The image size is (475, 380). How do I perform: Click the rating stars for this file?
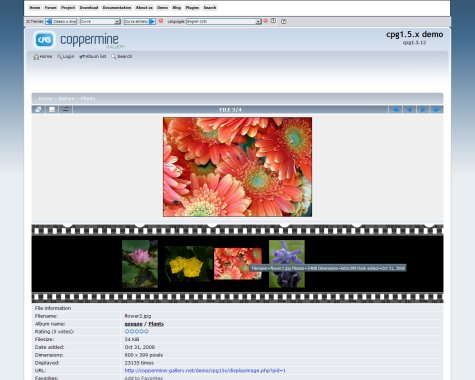tap(136, 332)
